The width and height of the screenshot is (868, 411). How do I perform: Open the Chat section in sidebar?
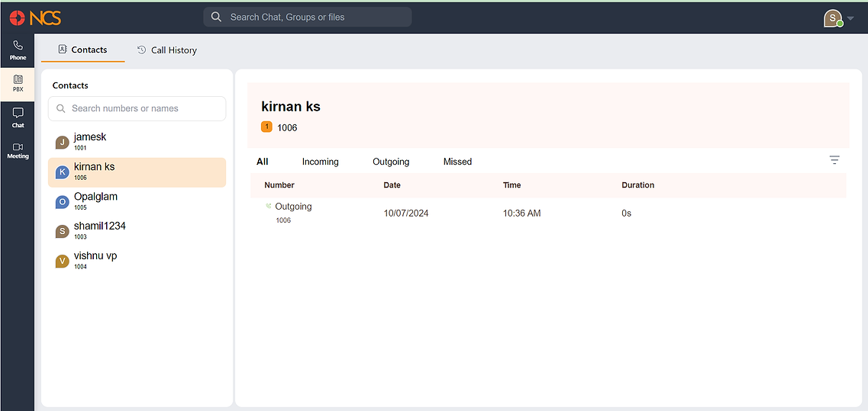coord(18,117)
